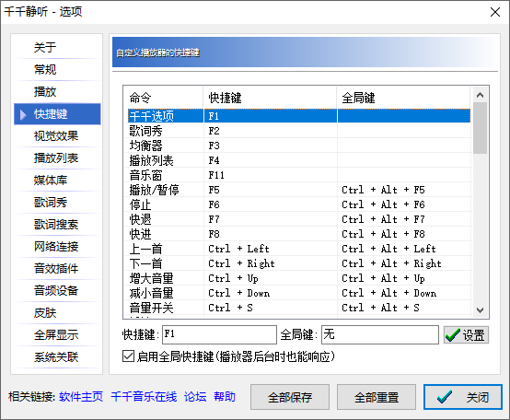Open the 论坛 link
This screenshot has width=510, height=420.
click(x=195, y=397)
